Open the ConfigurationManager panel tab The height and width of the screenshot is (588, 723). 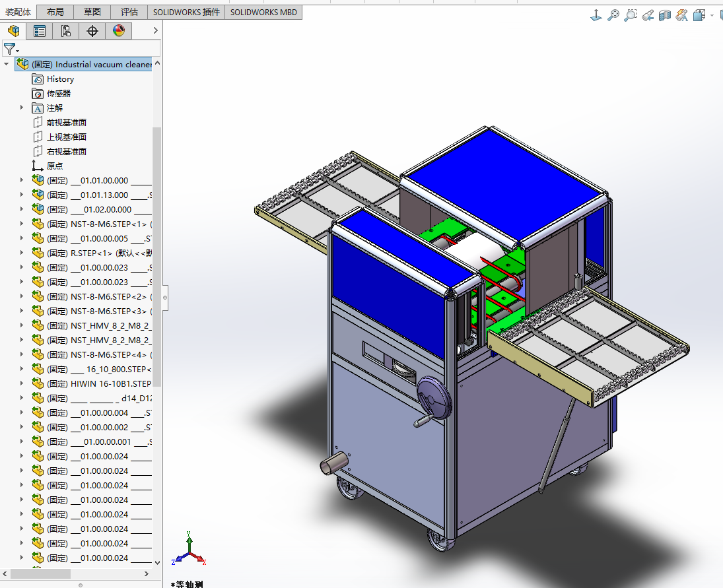(66, 30)
